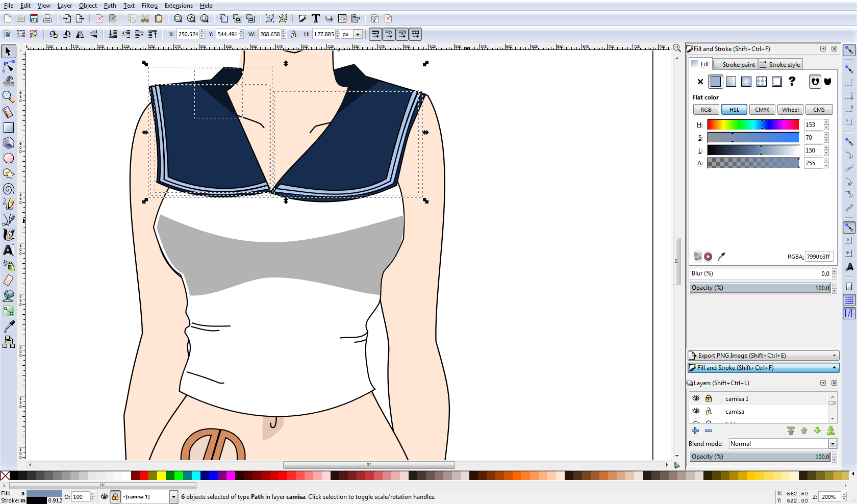
Task: Toggle current layer lock in status bar
Action: [115, 497]
